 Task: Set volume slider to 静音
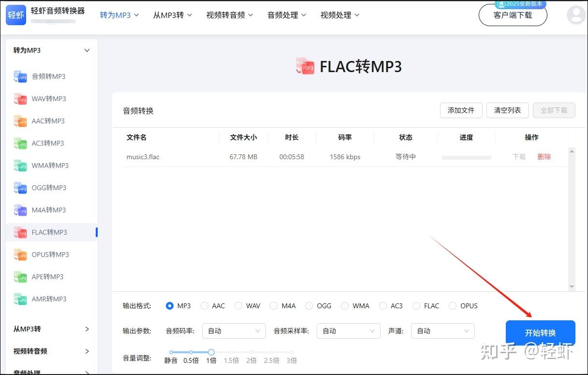click(x=171, y=352)
